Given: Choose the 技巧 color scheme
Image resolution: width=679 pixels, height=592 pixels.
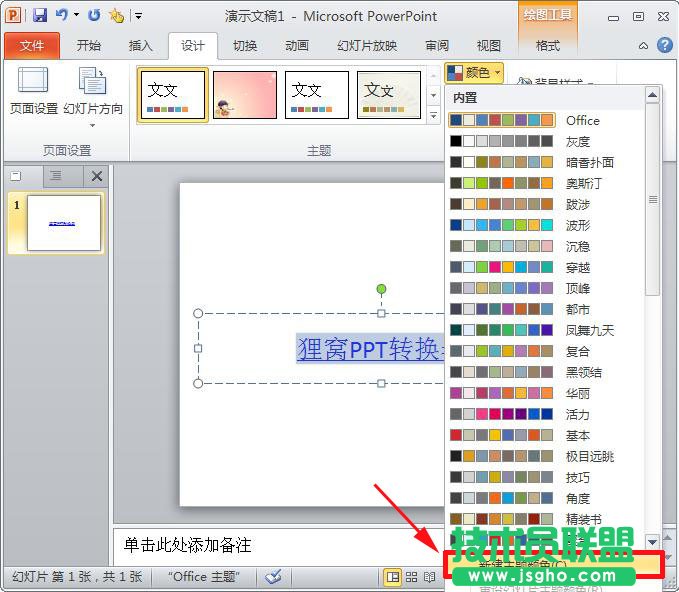Looking at the screenshot, I should coord(546,477).
